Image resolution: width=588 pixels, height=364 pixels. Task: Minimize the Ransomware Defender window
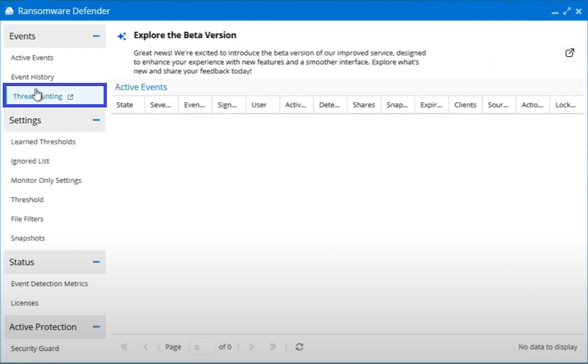555,13
